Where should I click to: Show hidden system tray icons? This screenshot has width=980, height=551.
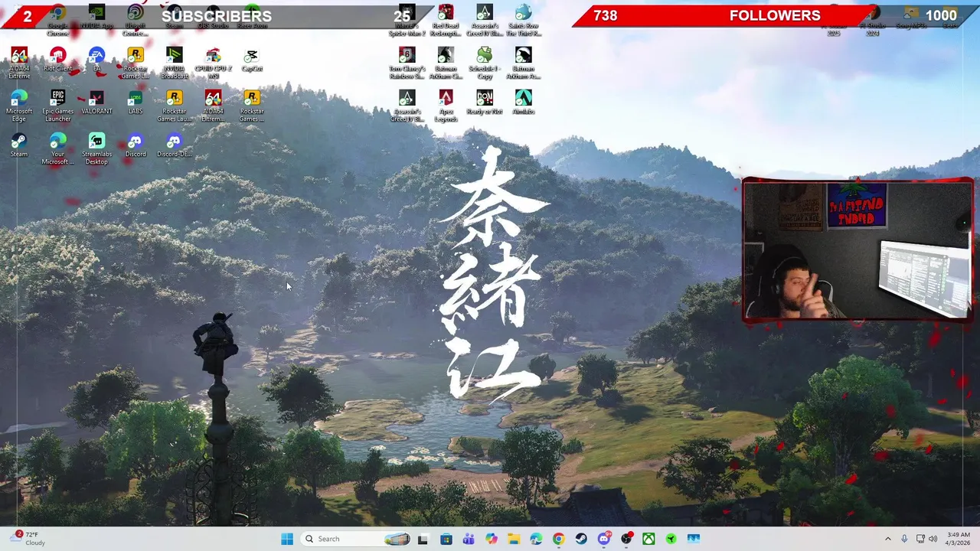[x=888, y=539]
